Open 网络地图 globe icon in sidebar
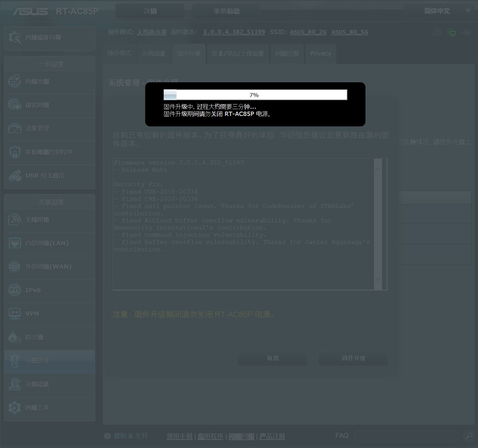 tap(15, 81)
